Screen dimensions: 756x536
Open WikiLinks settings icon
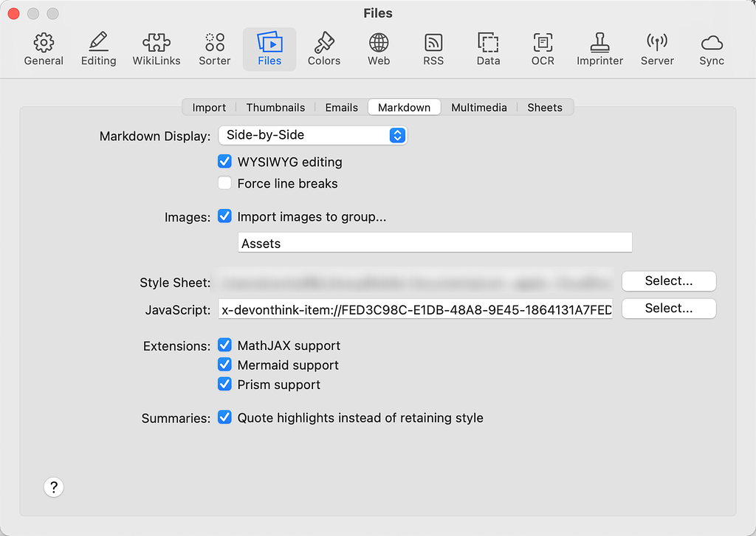[x=156, y=48]
